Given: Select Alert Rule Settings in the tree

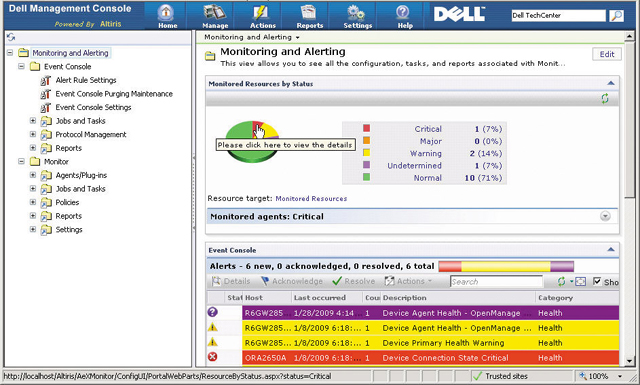Looking at the screenshot, I should 86,80.
